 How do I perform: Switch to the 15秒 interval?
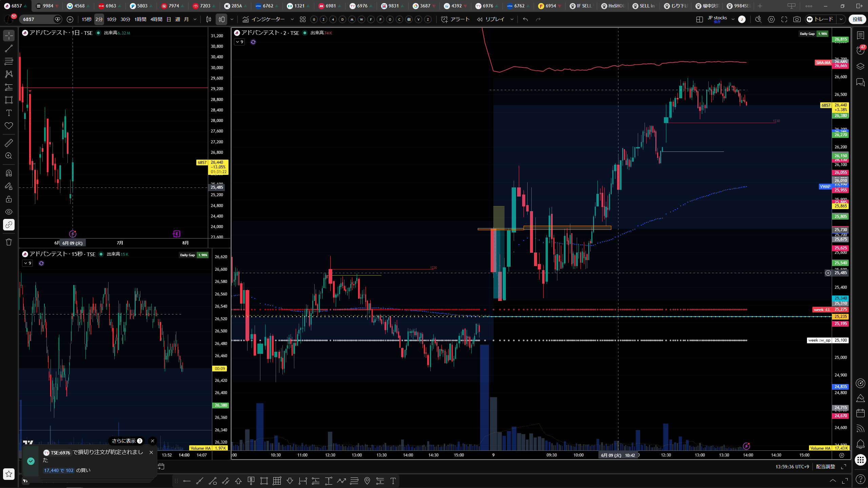[x=86, y=19]
